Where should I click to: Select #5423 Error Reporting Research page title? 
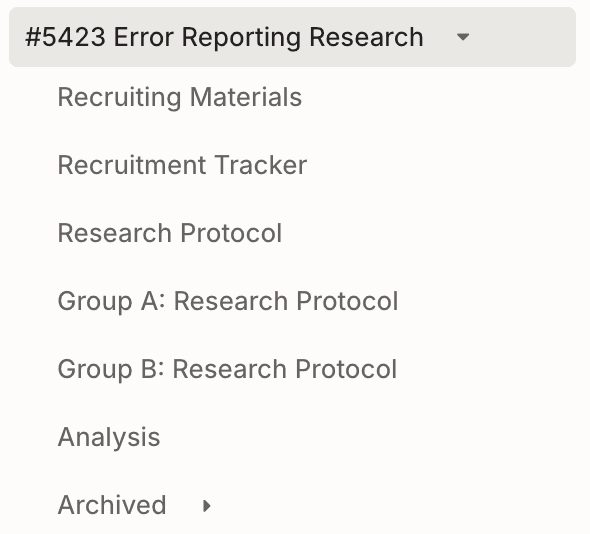224,37
